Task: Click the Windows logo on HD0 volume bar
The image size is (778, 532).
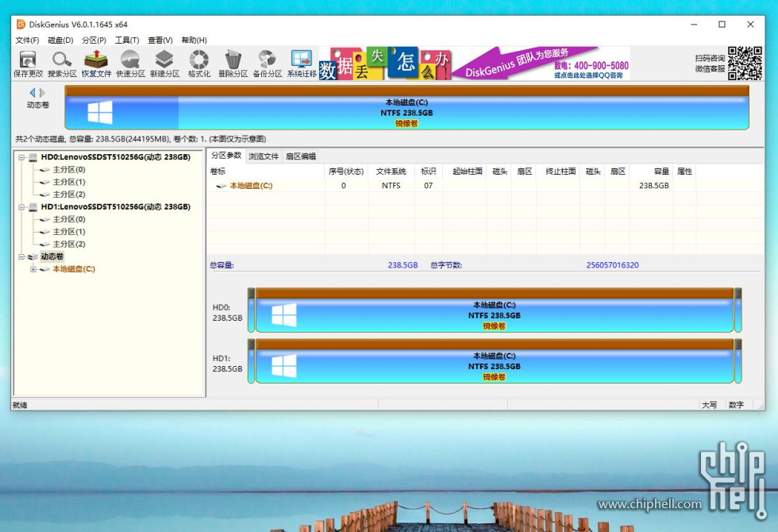Action: (284, 315)
